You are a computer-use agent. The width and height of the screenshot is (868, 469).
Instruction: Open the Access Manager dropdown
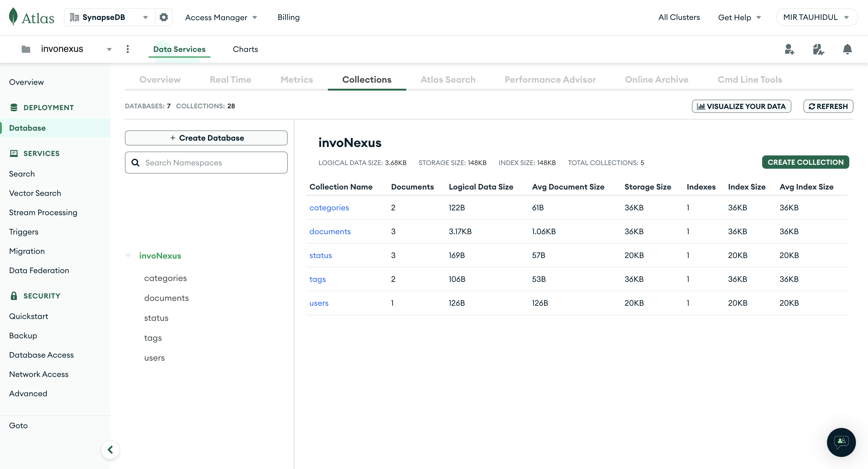click(221, 17)
